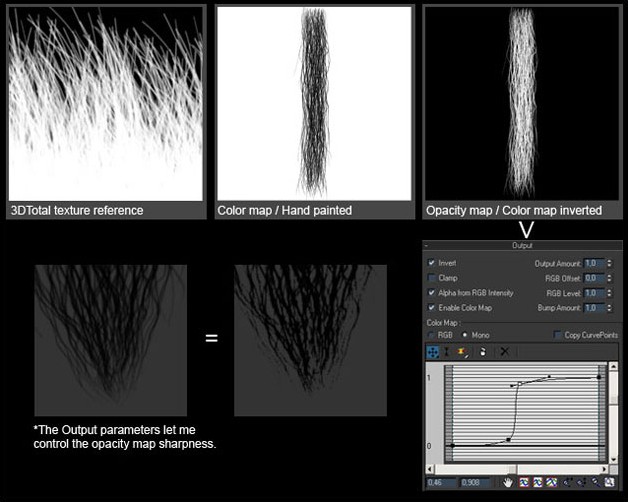Select the Scale point tool
The image size is (628, 502).
(x=447, y=352)
